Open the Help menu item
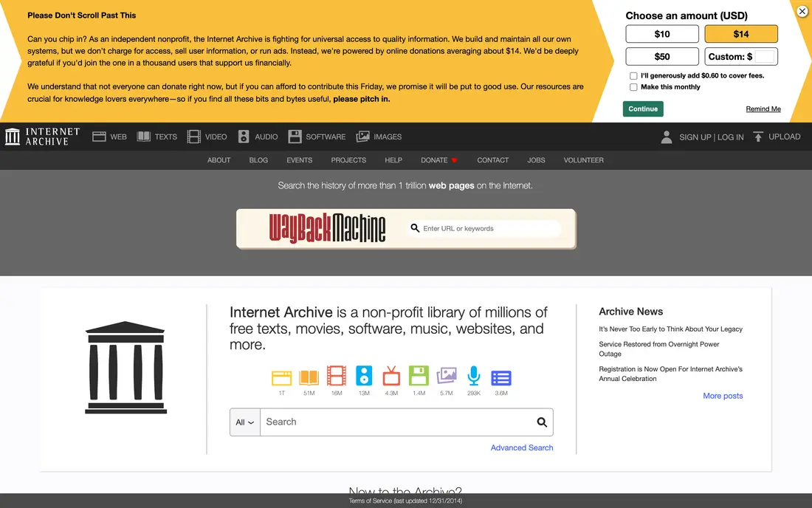Image resolution: width=812 pixels, height=508 pixels. [393, 160]
